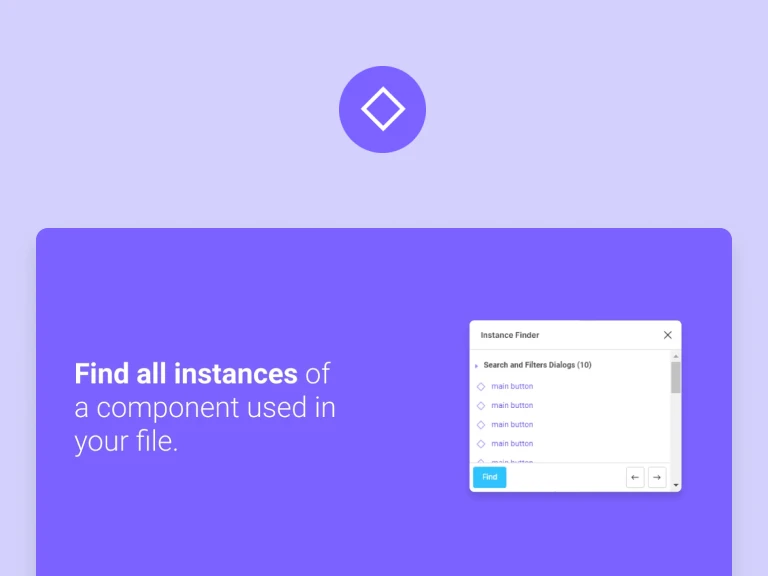768x576 pixels.
Task: Click the scrollbar up arrow
Action: coord(676,357)
